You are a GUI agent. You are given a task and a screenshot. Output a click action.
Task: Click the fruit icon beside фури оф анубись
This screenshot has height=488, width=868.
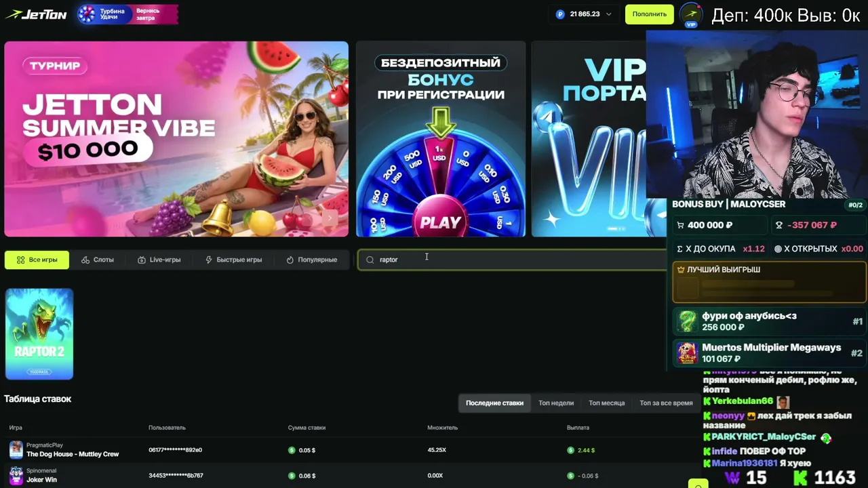point(687,321)
